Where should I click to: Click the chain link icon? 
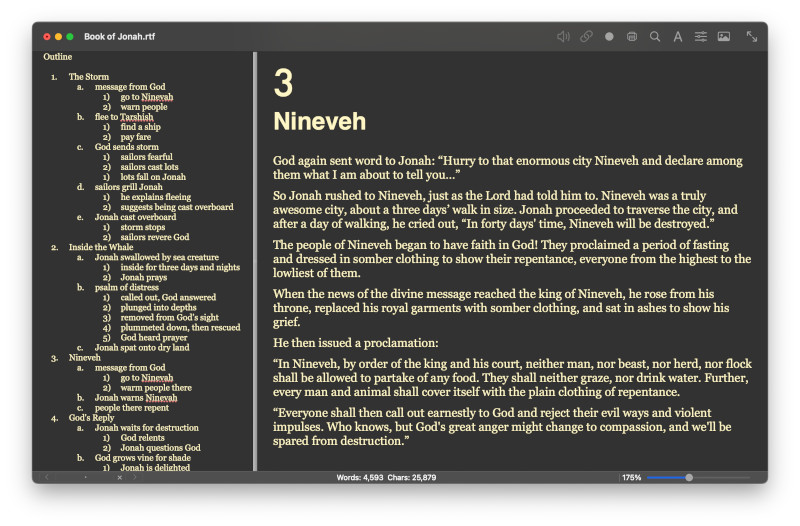click(x=586, y=37)
